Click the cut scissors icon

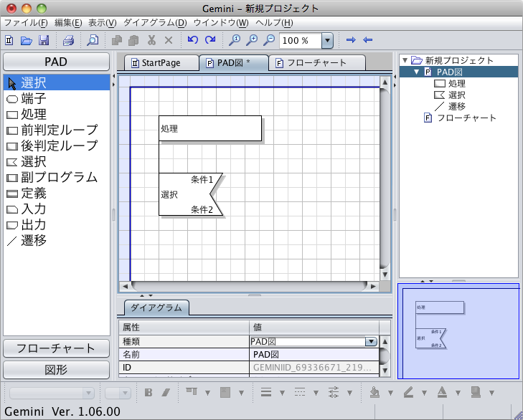pyautogui.click(x=152, y=40)
